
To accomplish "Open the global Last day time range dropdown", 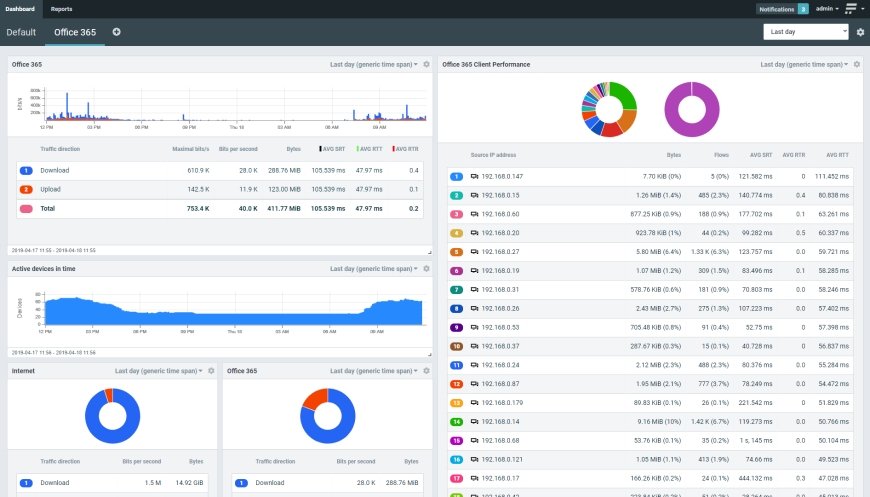I will (806, 32).
